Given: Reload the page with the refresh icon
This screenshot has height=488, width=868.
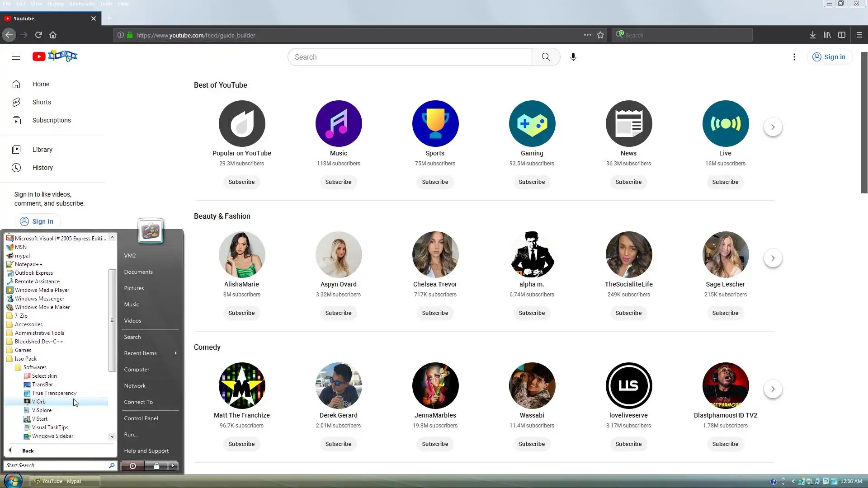Looking at the screenshot, I should (x=38, y=35).
